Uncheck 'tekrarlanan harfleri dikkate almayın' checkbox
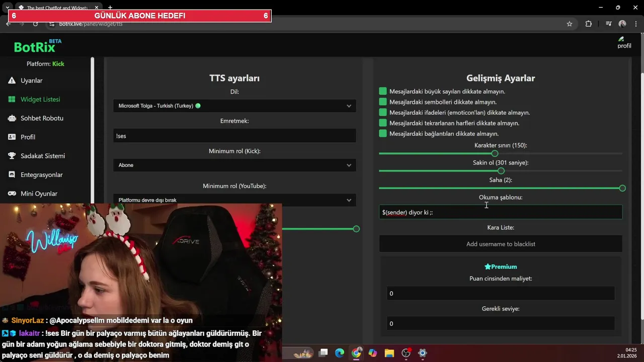644x362 pixels. point(383,123)
